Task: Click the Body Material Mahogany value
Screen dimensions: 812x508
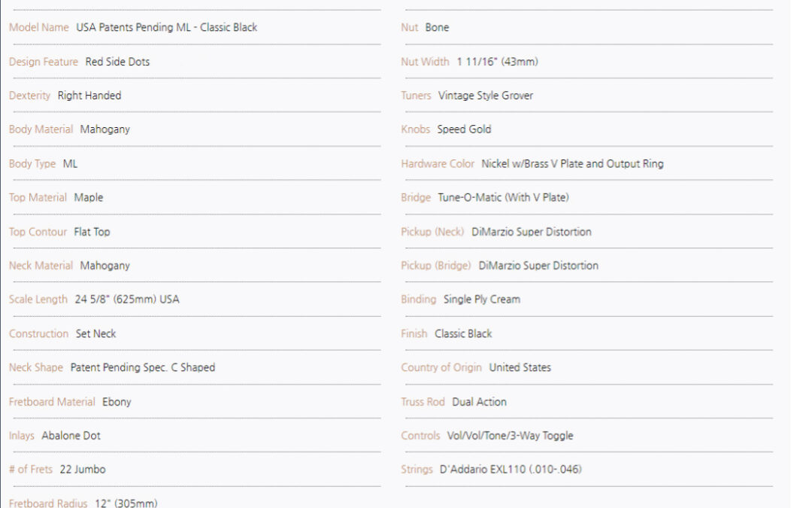Action: tap(105, 129)
